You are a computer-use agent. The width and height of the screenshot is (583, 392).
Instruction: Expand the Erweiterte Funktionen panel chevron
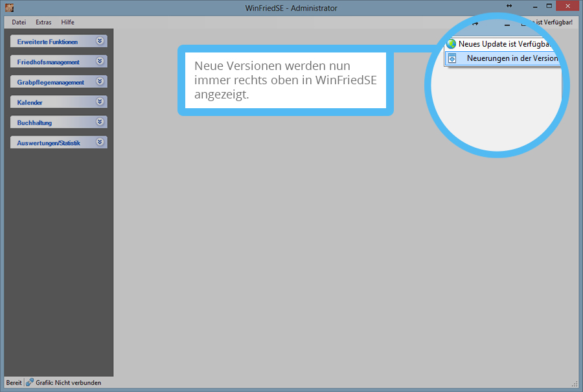pos(99,41)
